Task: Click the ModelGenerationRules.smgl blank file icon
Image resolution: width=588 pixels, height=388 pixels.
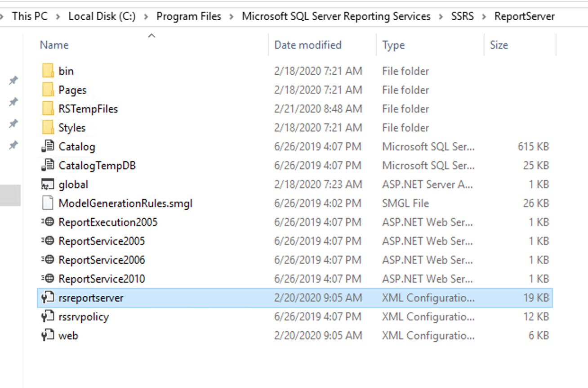Action: tap(48, 203)
